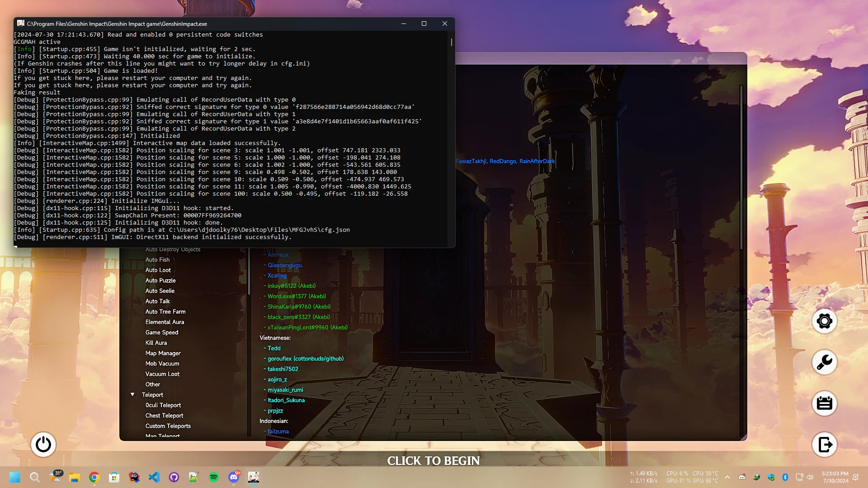
Task: Select the Genshin Impact taskbar icon
Action: pyautogui.click(x=254, y=477)
